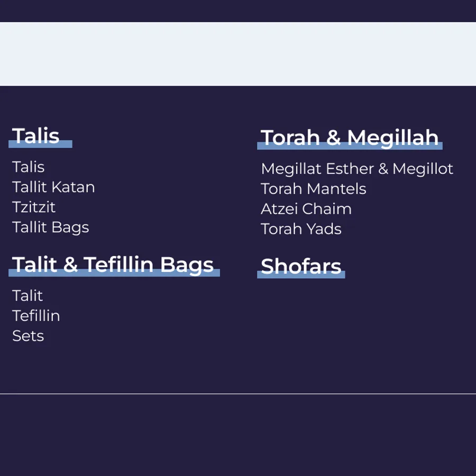Open the Tallit Katan link

(x=53, y=187)
